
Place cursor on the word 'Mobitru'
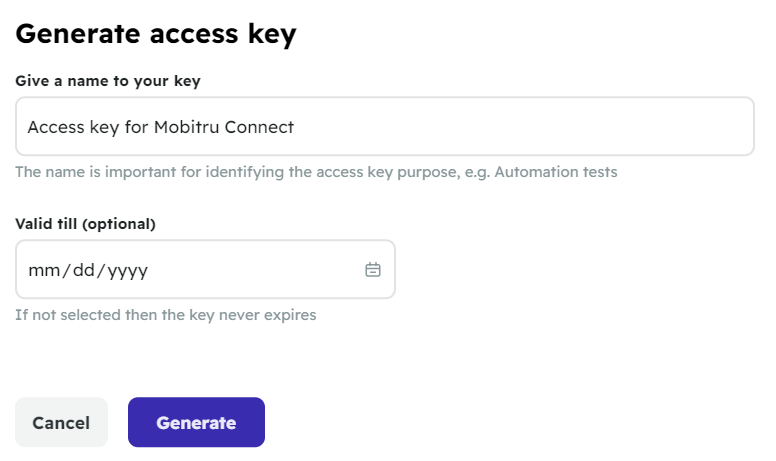click(187, 127)
